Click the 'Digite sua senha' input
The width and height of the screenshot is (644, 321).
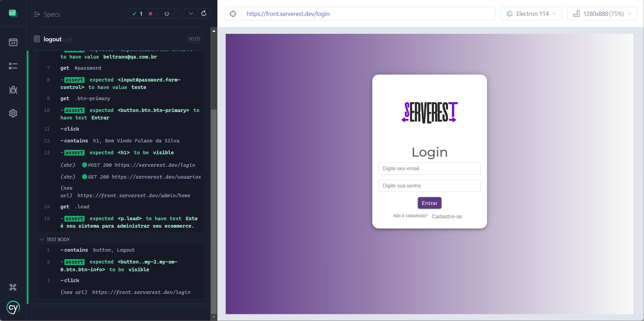(x=429, y=186)
